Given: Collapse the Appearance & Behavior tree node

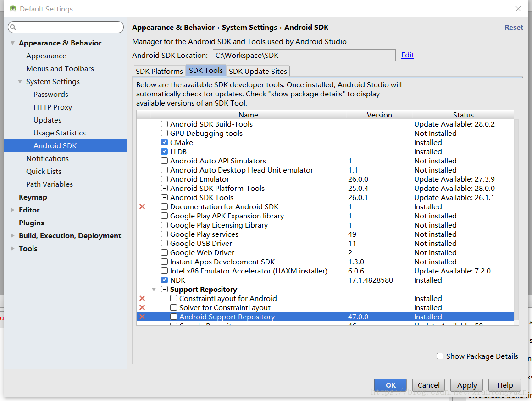Looking at the screenshot, I should click(x=12, y=43).
